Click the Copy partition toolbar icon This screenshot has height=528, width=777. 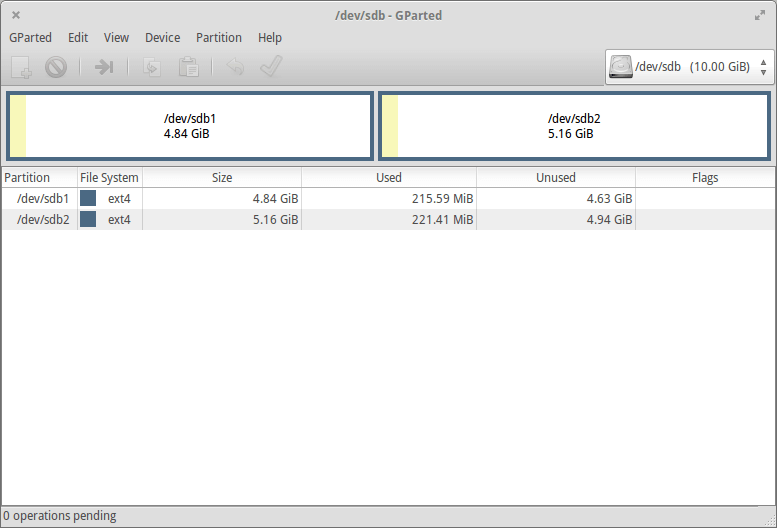click(152, 67)
